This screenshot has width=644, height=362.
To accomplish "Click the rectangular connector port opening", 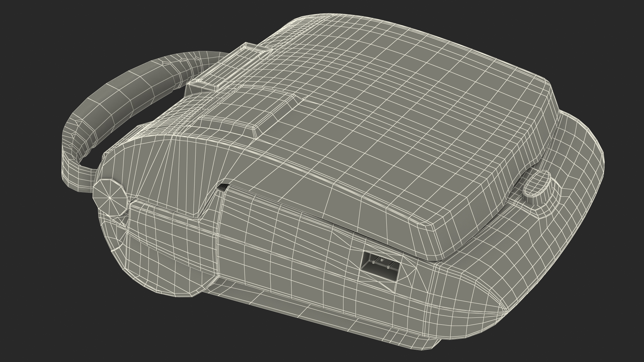I will [x=381, y=266].
